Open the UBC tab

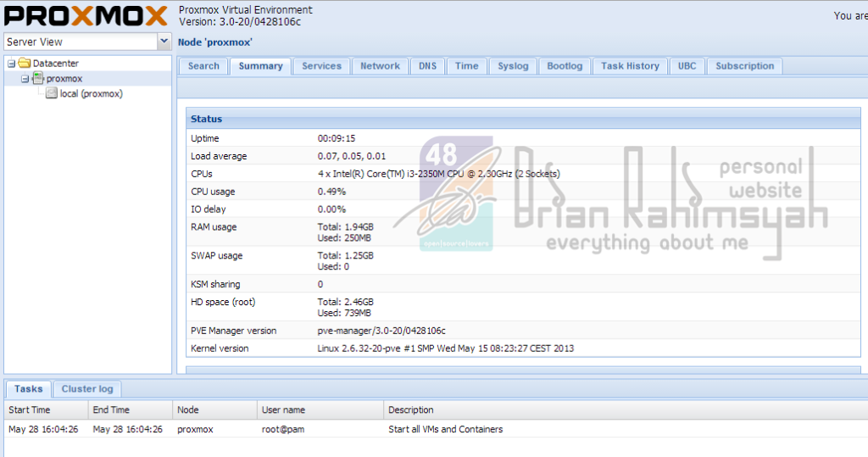coord(687,66)
